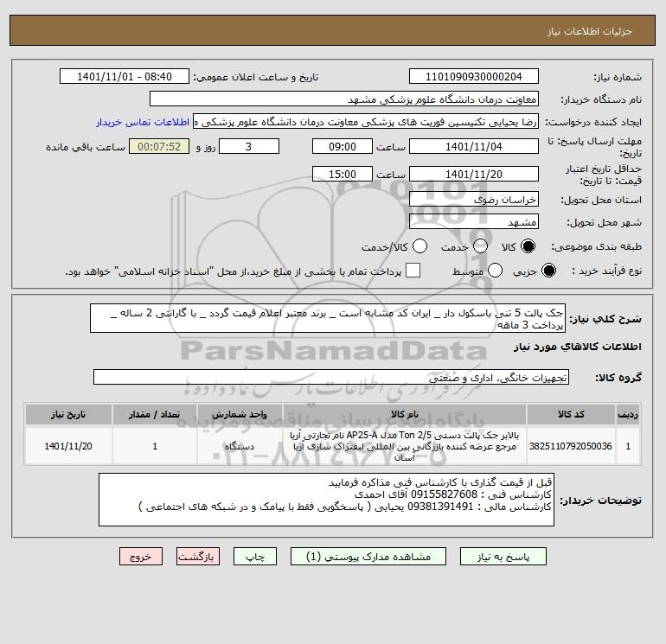This screenshot has height=644, width=666.
Task: Click the چاپ print button
Action: [255, 557]
